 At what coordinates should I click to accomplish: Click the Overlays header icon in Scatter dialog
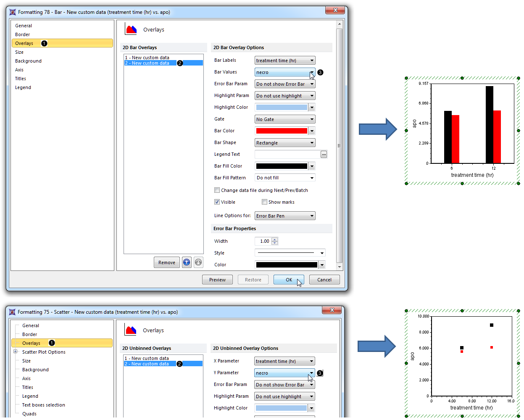coord(131,330)
